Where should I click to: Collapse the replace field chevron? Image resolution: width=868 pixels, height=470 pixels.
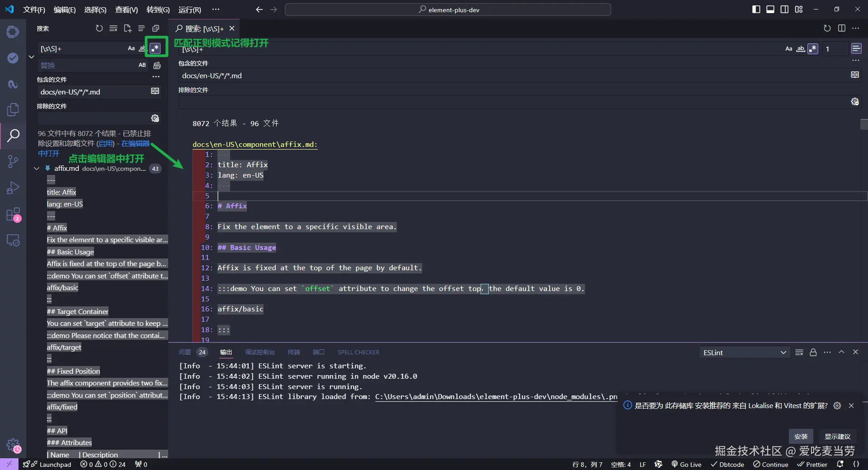[x=31, y=57]
